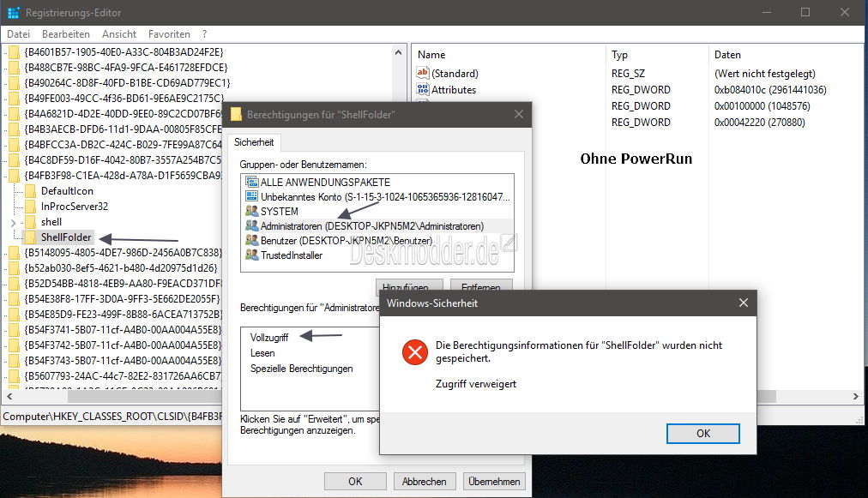The height and width of the screenshot is (498, 868).
Task: Select Lesen permission row
Action: (x=262, y=353)
